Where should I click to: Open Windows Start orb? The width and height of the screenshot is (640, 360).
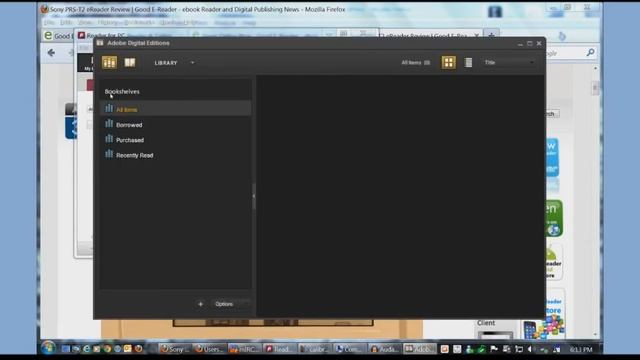tap(48, 348)
